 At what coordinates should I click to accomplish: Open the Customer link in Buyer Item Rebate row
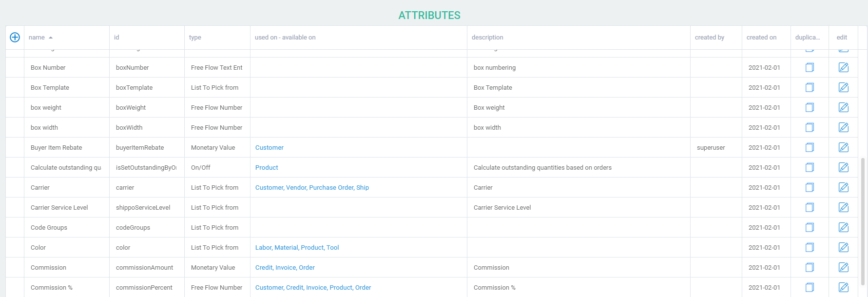click(270, 147)
